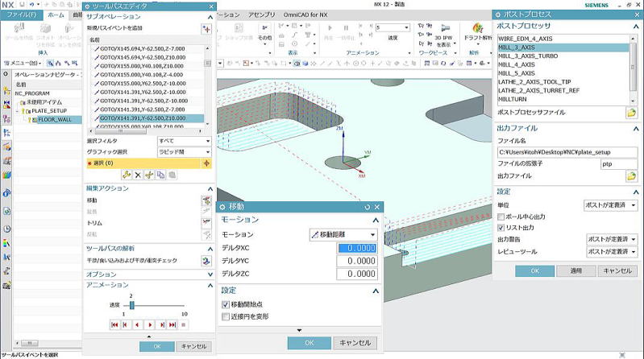
Task: Select MILL_5_AXIS postprocessor
Action: 517,73
